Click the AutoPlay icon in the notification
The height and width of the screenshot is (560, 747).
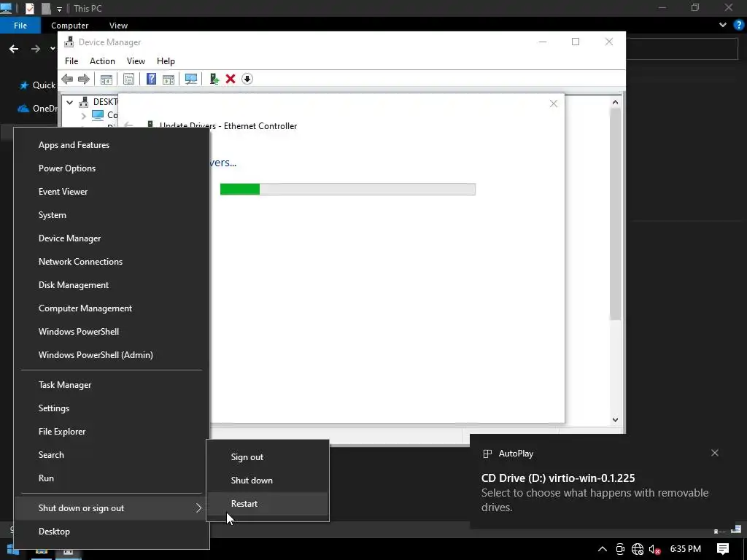click(487, 454)
